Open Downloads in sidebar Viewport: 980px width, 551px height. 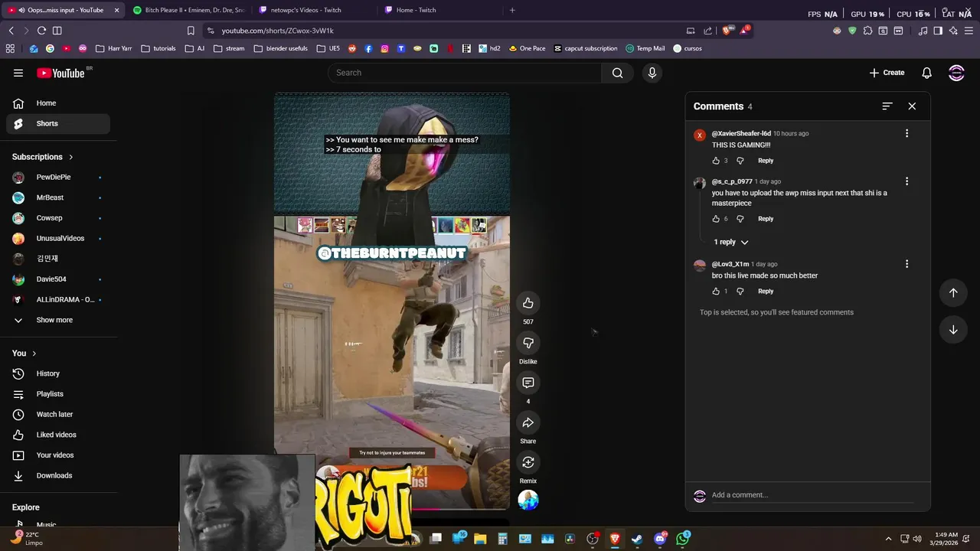coord(58,475)
